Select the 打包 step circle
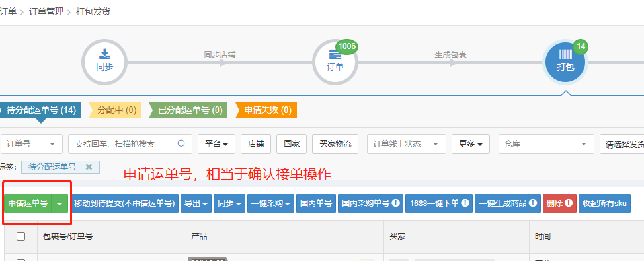This screenshot has height=261, width=644. 565,62
